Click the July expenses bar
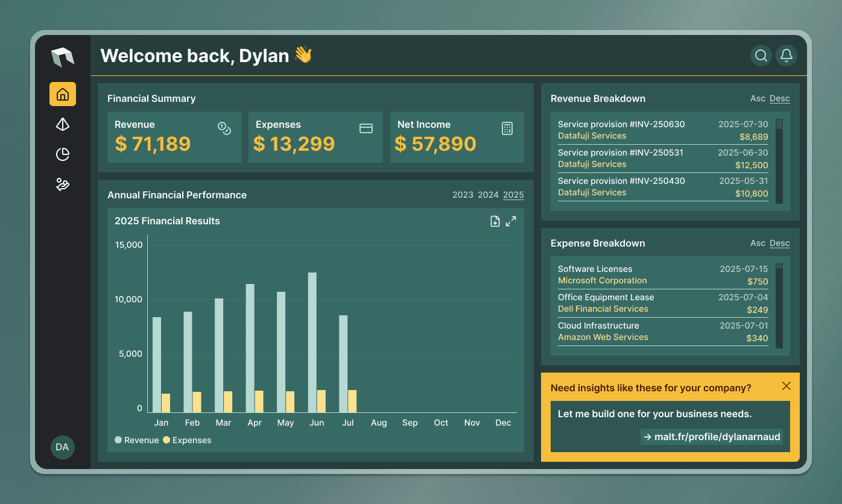 pos(352,402)
